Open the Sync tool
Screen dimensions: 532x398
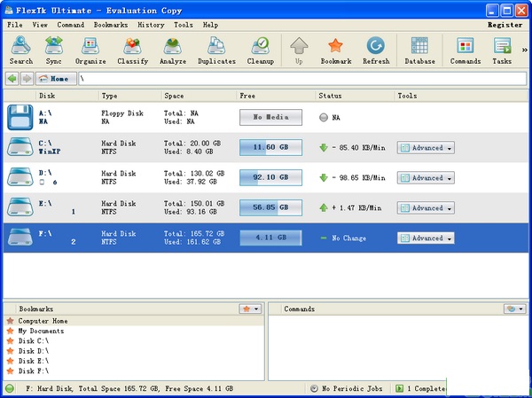[54, 51]
